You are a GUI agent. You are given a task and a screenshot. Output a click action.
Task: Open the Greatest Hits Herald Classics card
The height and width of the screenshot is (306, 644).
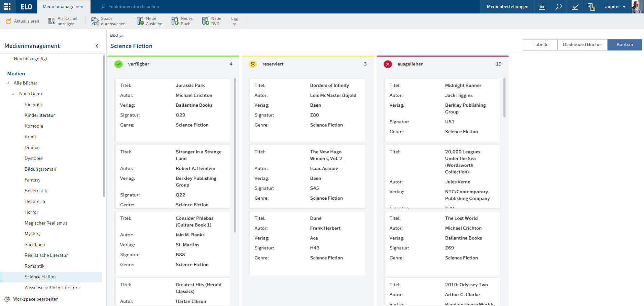pyautogui.click(x=173, y=292)
